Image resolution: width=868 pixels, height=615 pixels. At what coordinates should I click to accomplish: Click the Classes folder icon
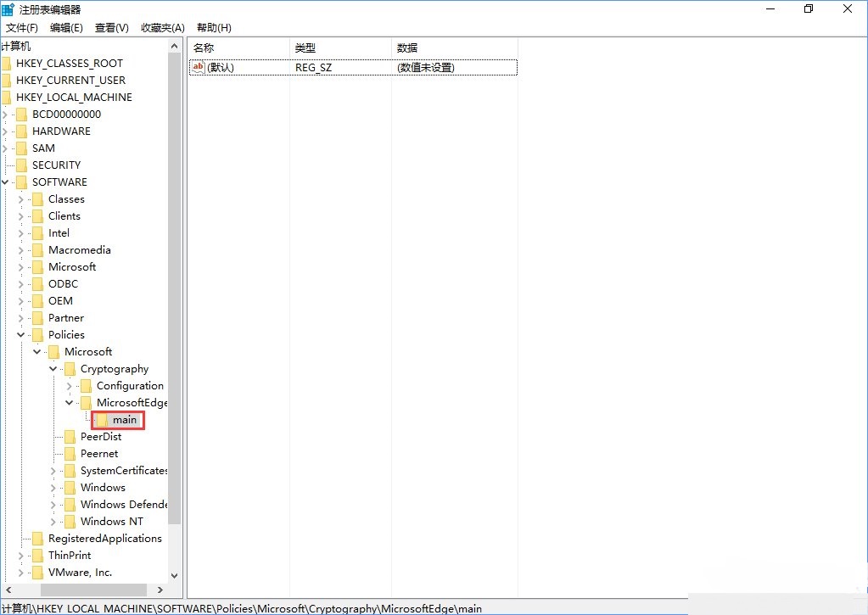click(x=37, y=199)
